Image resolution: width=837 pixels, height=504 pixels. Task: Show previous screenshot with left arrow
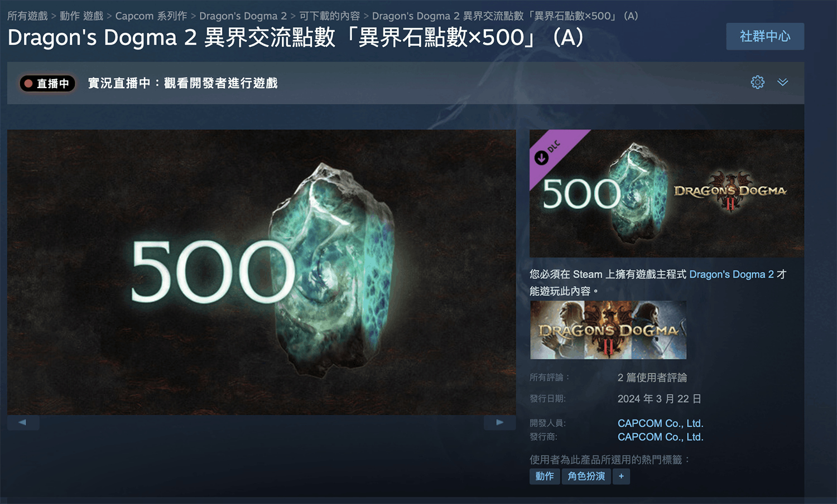pos(23,423)
